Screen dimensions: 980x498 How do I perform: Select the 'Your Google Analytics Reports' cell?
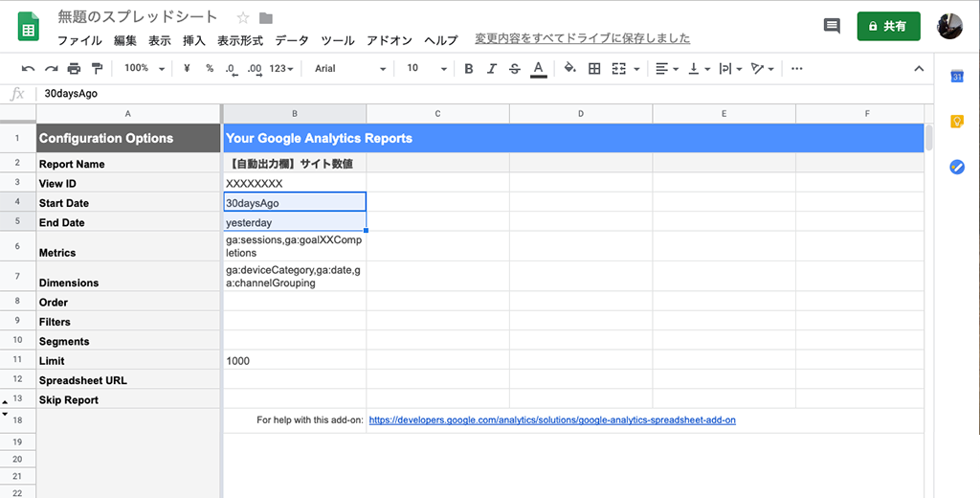(573, 138)
